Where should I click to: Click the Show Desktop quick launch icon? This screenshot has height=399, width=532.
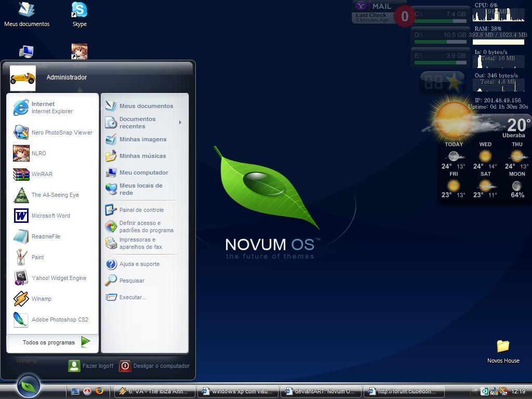(x=75, y=392)
